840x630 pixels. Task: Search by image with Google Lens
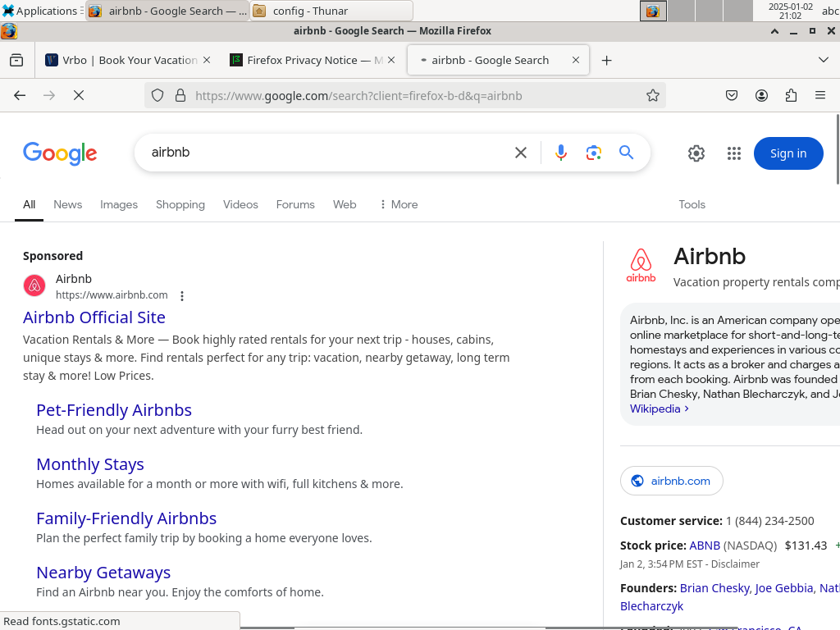594,153
